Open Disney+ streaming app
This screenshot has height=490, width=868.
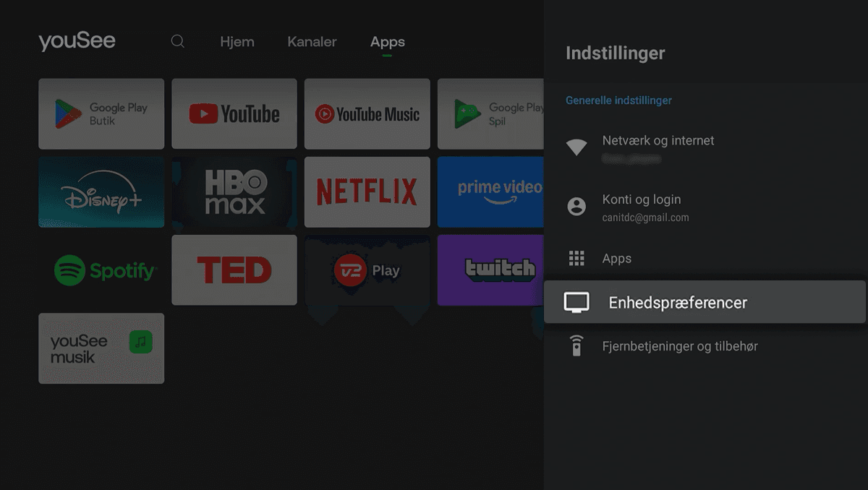coord(101,192)
